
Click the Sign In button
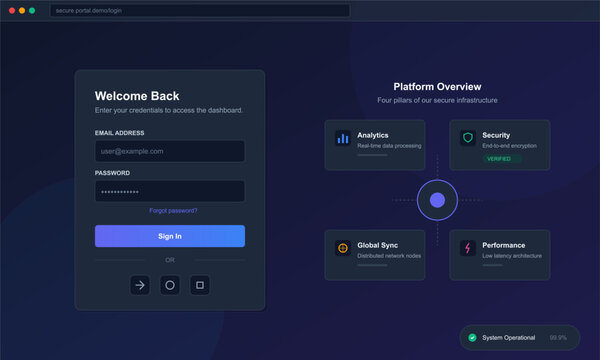[x=170, y=236]
